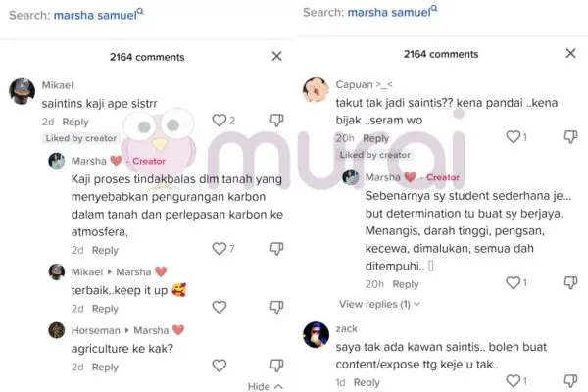Collapse replies with the Hide chevron
This screenshot has height=392, width=588.
(266, 386)
